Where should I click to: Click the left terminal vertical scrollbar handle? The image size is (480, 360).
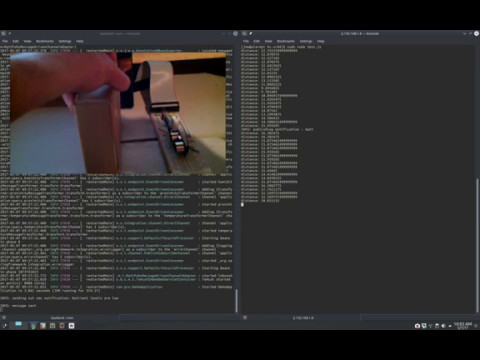tap(236, 301)
